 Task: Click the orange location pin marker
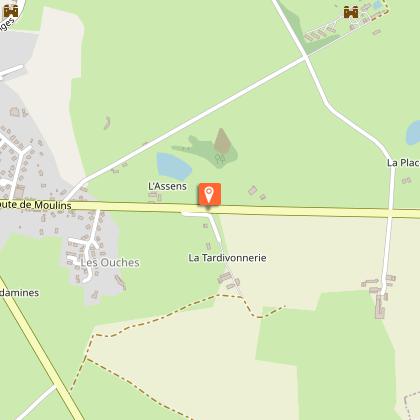pyautogui.click(x=209, y=194)
